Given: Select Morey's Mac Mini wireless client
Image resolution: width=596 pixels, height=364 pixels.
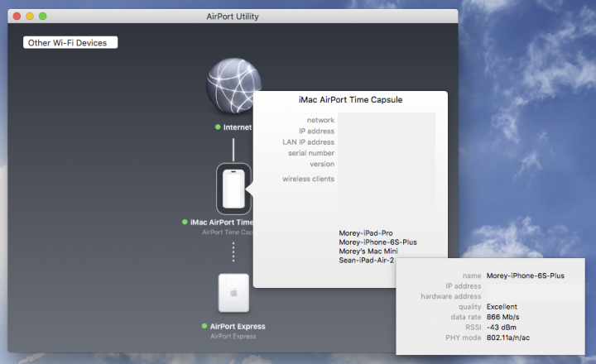Looking at the screenshot, I should click(368, 251).
